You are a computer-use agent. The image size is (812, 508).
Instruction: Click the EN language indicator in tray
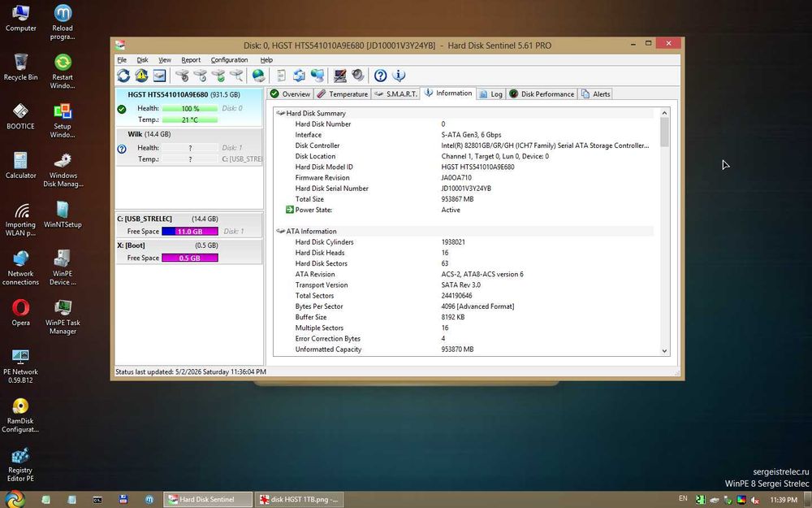(683, 498)
